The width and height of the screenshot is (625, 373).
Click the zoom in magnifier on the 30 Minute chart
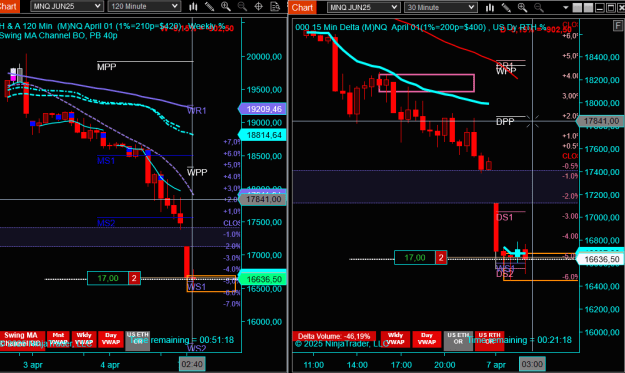click(x=522, y=8)
